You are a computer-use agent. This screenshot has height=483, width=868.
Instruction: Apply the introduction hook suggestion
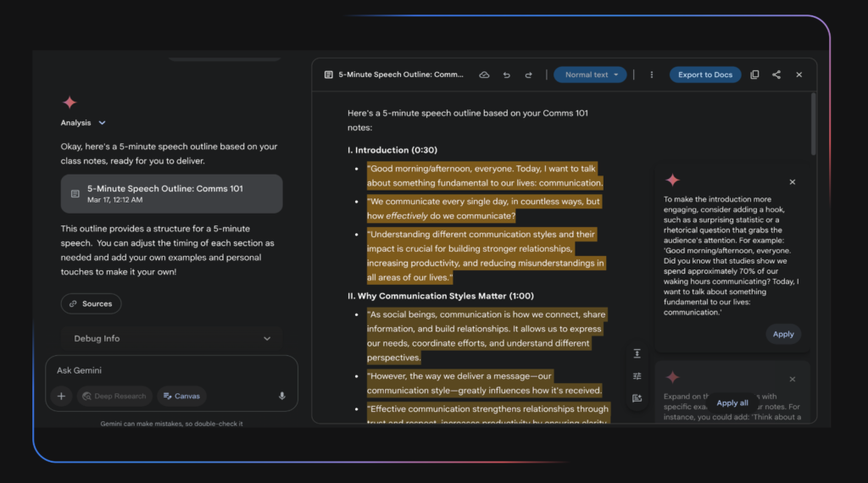[x=782, y=334]
